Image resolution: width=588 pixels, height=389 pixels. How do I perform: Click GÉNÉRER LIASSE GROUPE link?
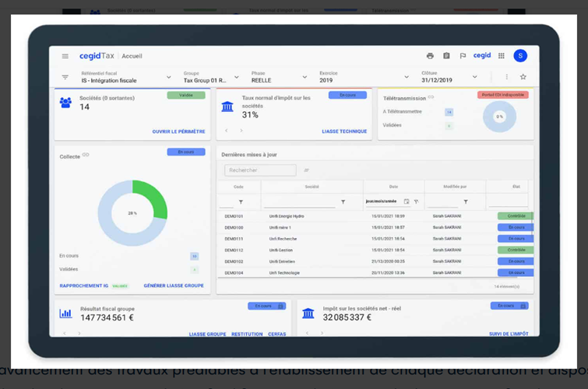[173, 286]
